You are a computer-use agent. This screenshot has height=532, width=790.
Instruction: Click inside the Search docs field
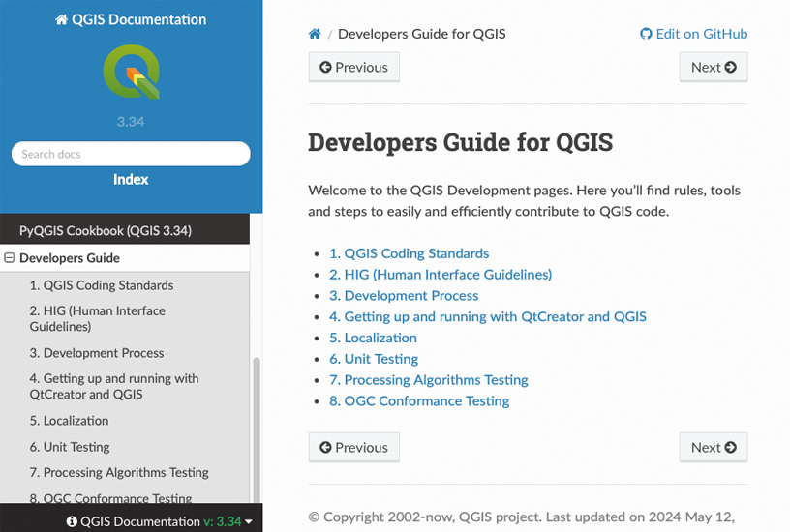(x=131, y=154)
